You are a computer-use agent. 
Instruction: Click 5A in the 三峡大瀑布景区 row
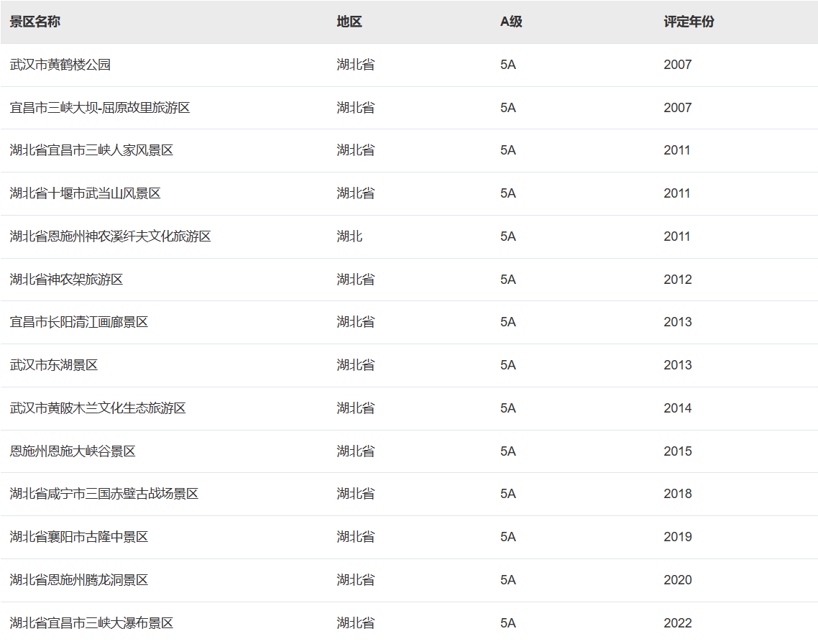[508, 623]
